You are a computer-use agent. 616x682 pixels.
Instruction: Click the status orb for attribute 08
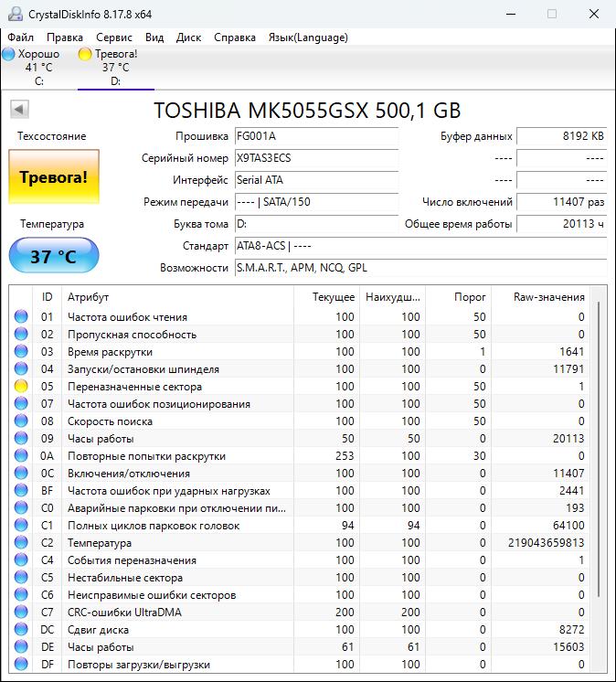21,421
